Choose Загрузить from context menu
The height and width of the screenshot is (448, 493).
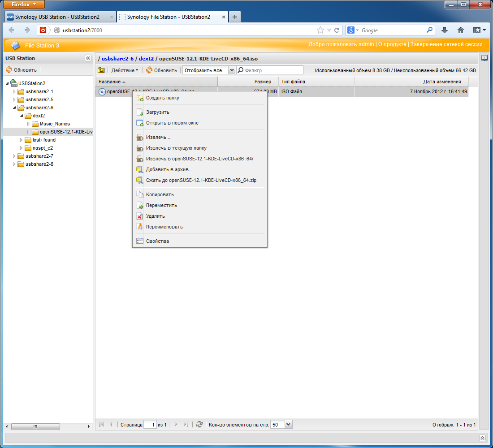tap(199, 112)
